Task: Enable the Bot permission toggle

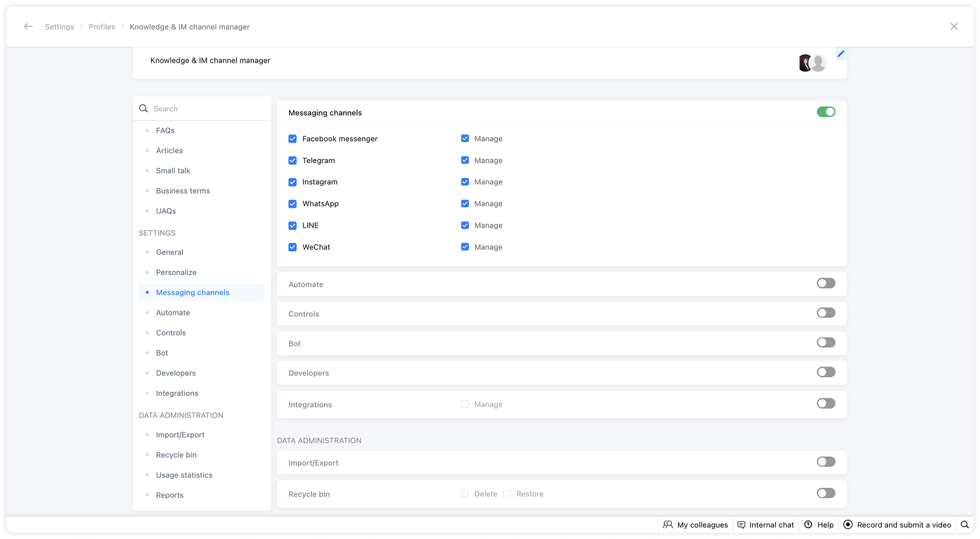Action: (x=826, y=343)
